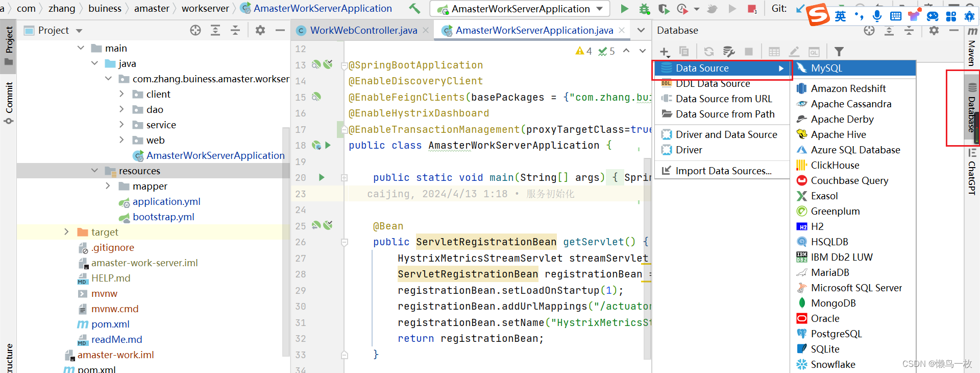Start debugging with the bug icon

click(644, 9)
